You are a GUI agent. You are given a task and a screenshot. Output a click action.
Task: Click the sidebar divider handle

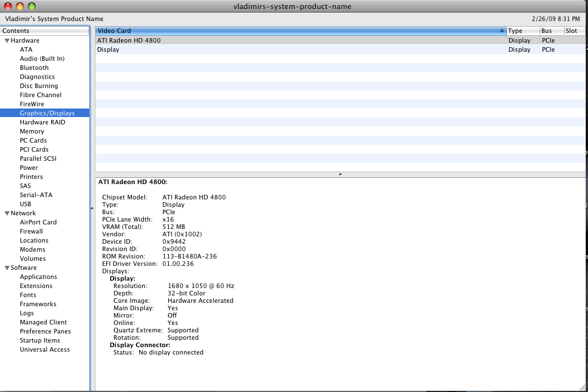[x=92, y=208]
